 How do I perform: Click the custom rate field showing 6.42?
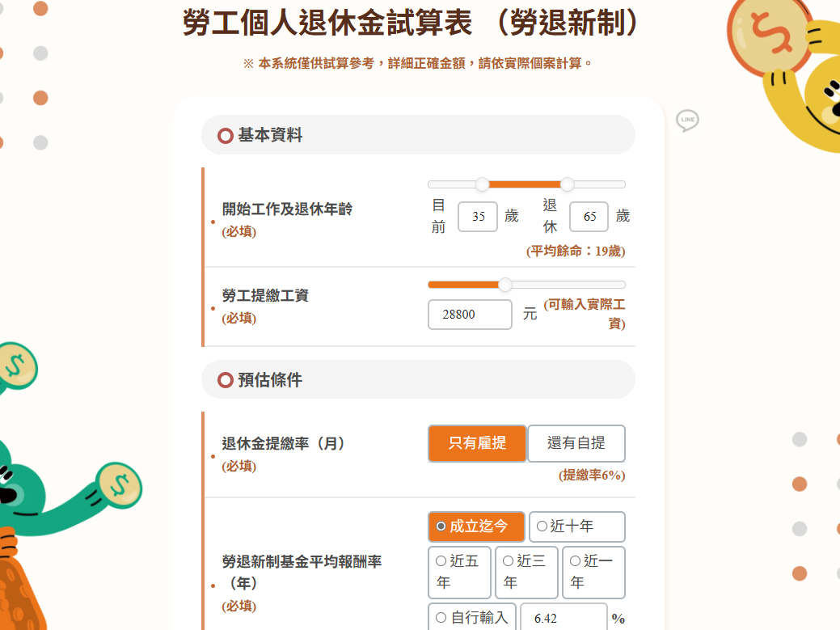click(x=564, y=619)
